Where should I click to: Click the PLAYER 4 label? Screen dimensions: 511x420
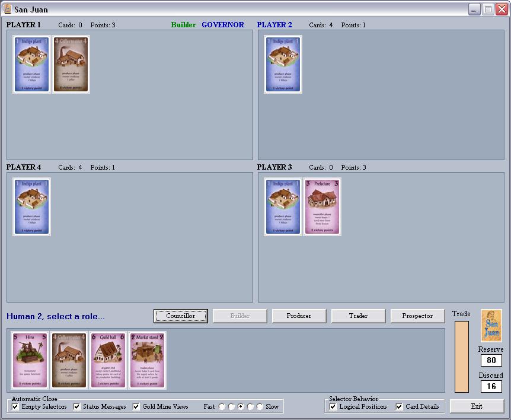point(24,167)
